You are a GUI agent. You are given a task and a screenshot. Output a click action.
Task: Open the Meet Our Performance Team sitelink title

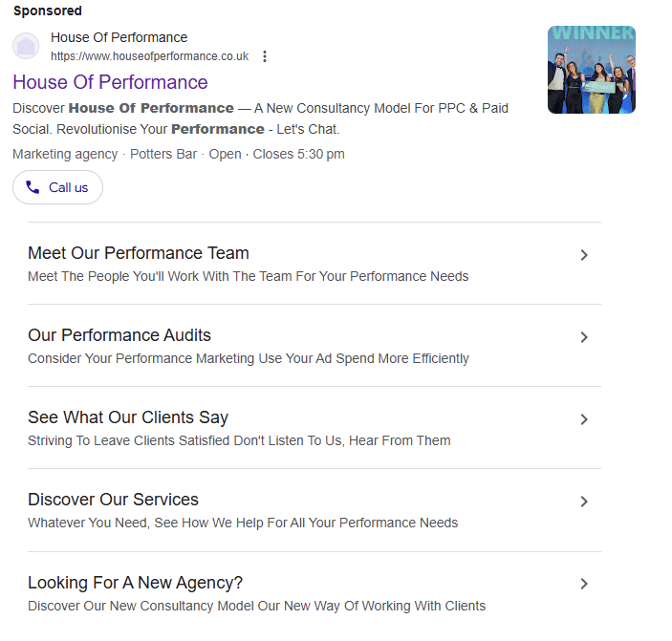tap(139, 253)
